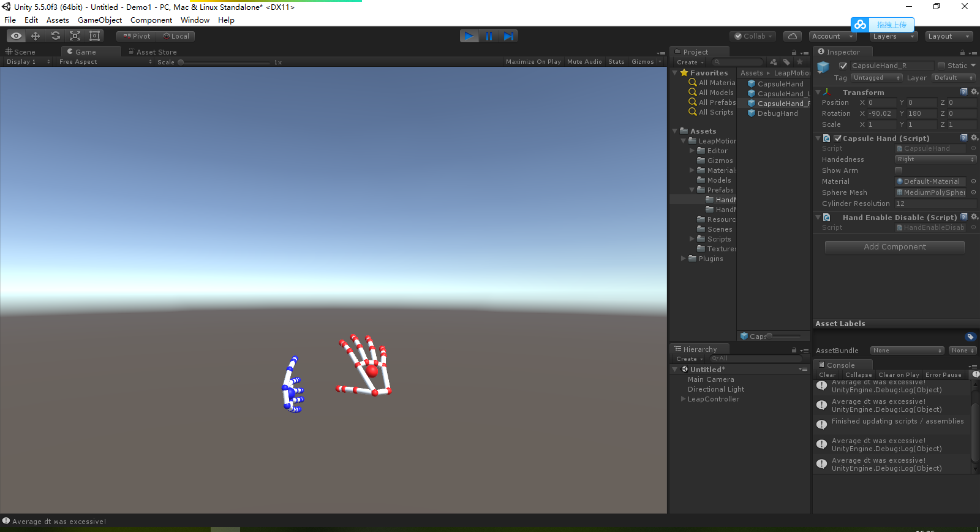Select the Rotate tool
This screenshot has width=980, height=532.
click(x=55, y=36)
